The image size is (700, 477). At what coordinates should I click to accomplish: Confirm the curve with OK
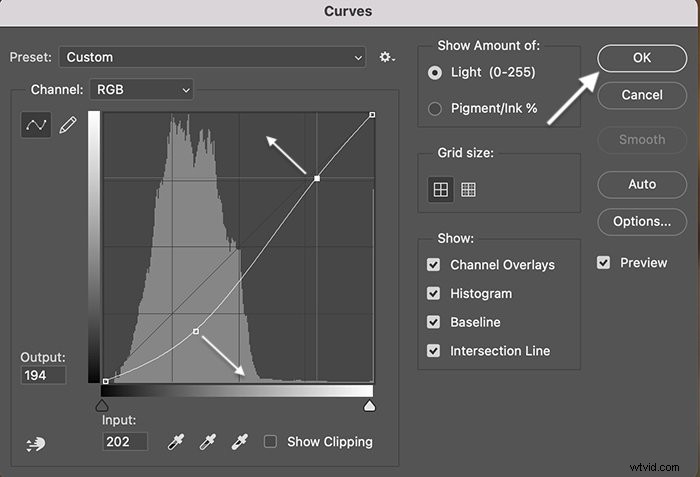pyautogui.click(x=642, y=58)
